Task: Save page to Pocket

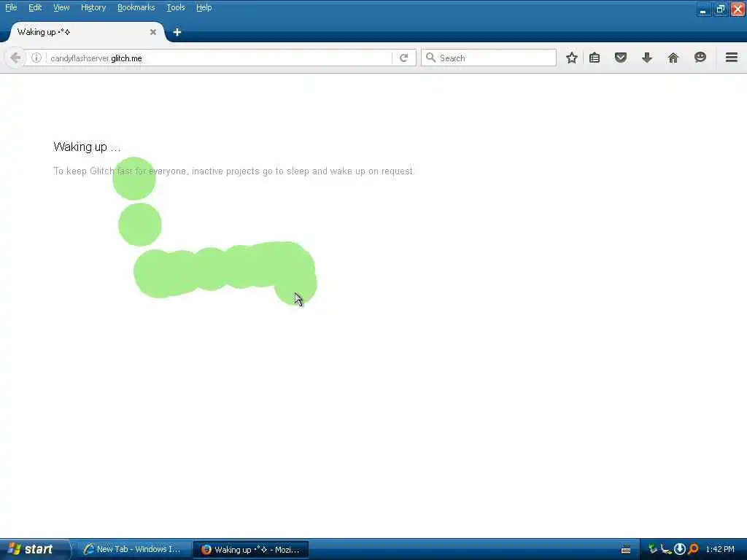Action: point(620,58)
